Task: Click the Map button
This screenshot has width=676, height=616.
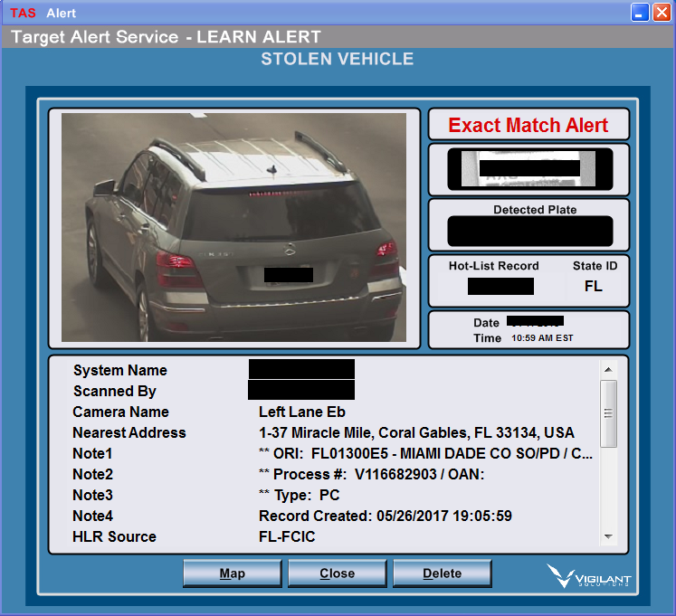Action: [x=233, y=573]
